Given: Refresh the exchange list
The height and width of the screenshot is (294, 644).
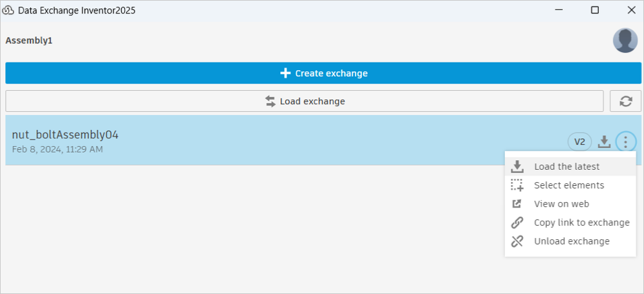Looking at the screenshot, I should click(625, 101).
